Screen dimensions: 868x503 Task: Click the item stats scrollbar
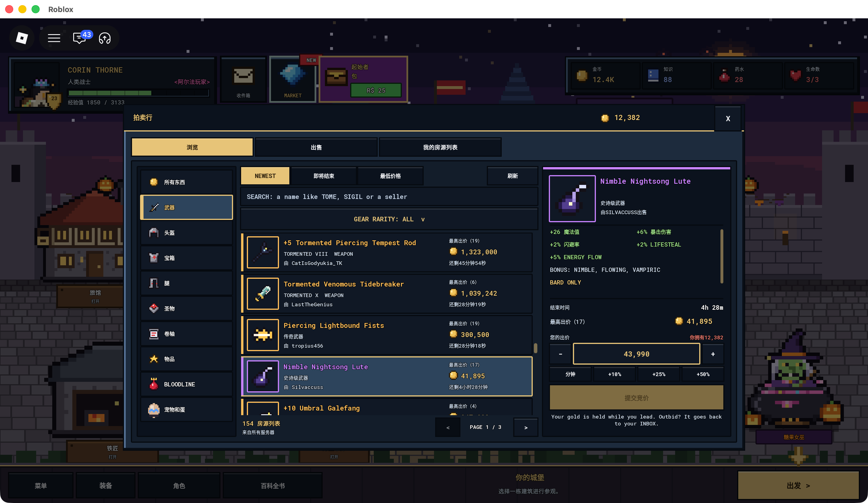click(x=722, y=256)
